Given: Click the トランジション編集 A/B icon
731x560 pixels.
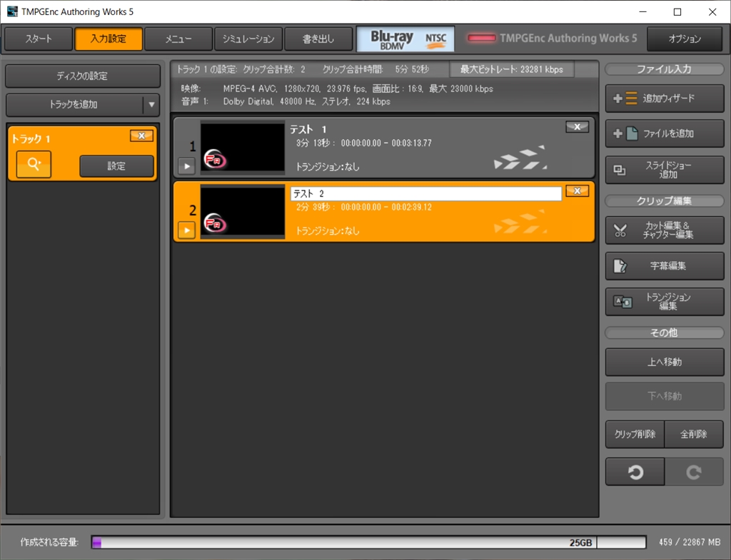Looking at the screenshot, I should pyautogui.click(x=622, y=302).
